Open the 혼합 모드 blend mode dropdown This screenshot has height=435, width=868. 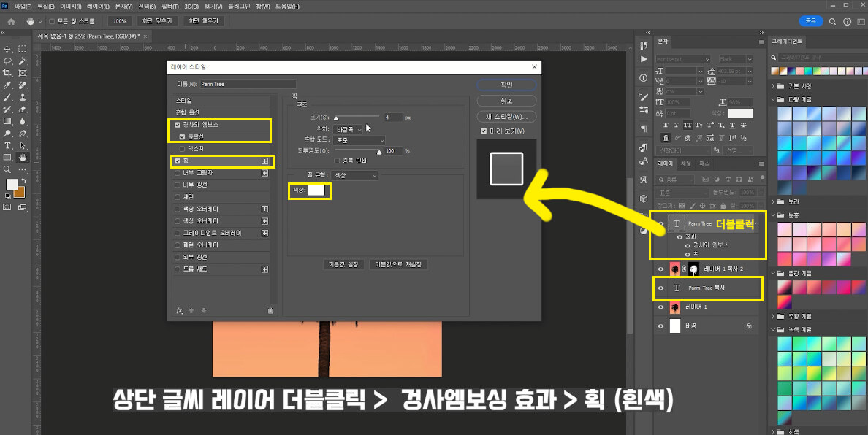(358, 140)
